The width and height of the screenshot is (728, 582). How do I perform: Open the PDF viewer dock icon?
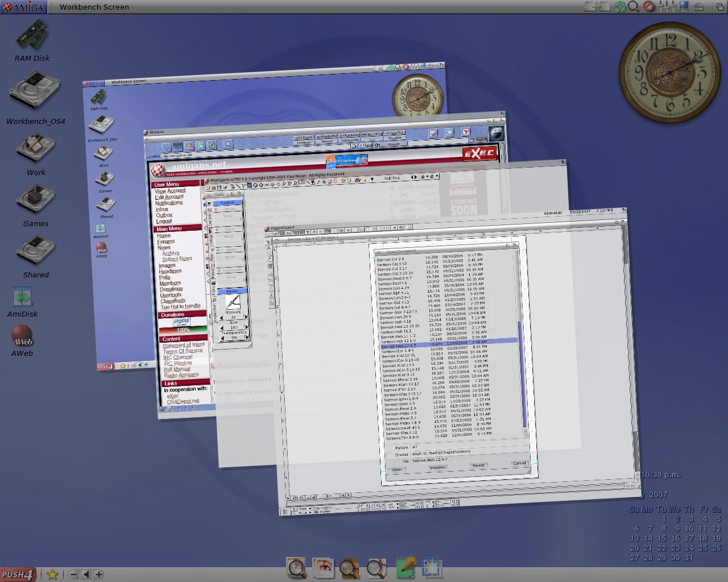point(377,568)
